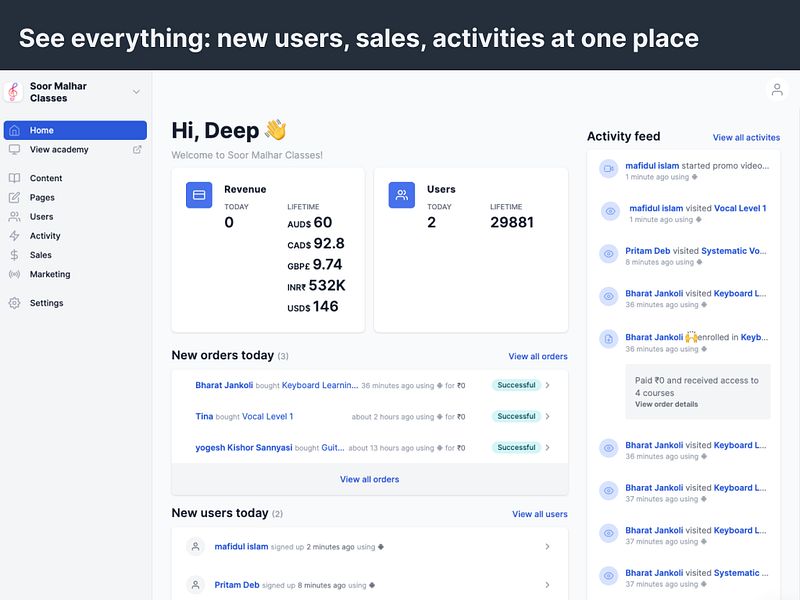The width and height of the screenshot is (800, 600).
Task: Click the Soor Malhar Classes logo icon
Action: pyautogui.click(x=14, y=92)
